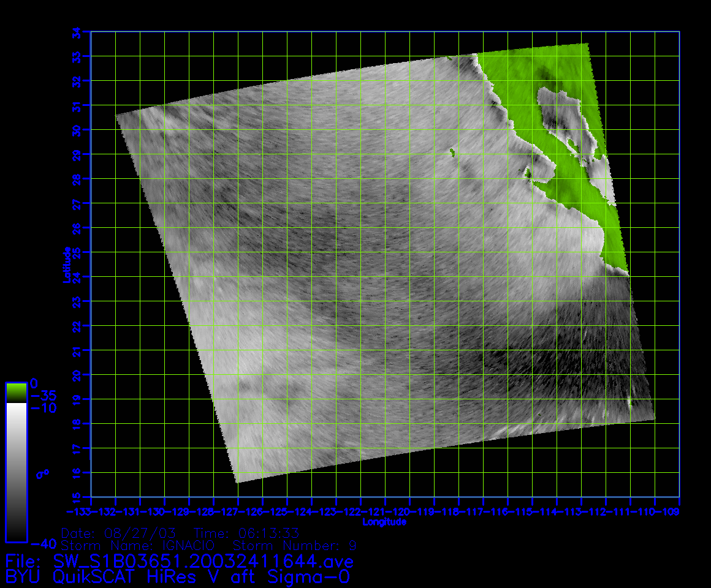Click the Longitude axis title
Screen dimensions: 711x588
click(384, 522)
